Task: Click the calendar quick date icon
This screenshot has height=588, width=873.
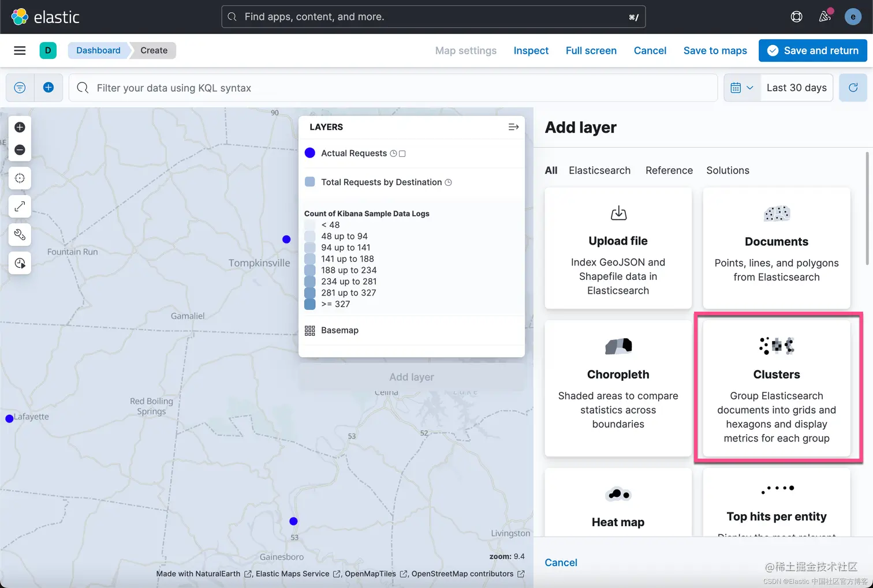Action: pyautogui.click(x=742, y=88)
